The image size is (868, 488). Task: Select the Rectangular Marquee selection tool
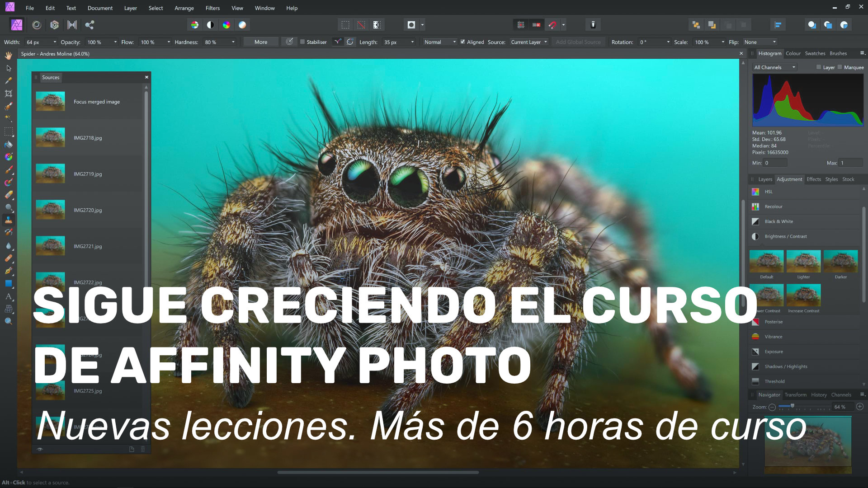(x=9, y=132)
